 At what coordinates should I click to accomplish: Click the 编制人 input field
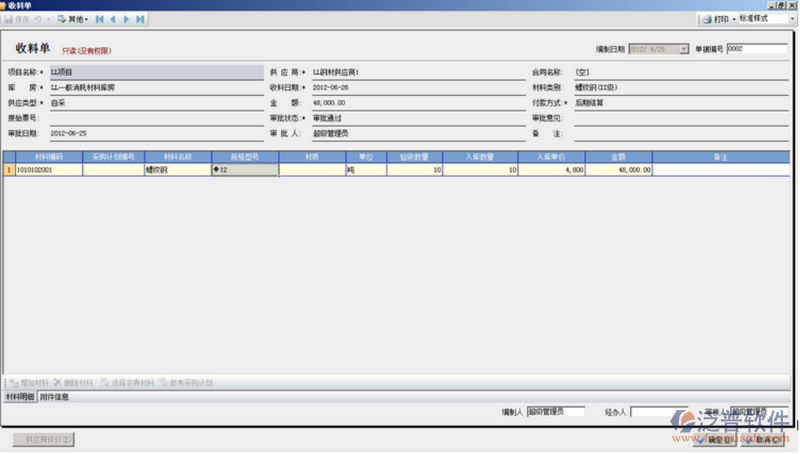click(x=556, y=412)
